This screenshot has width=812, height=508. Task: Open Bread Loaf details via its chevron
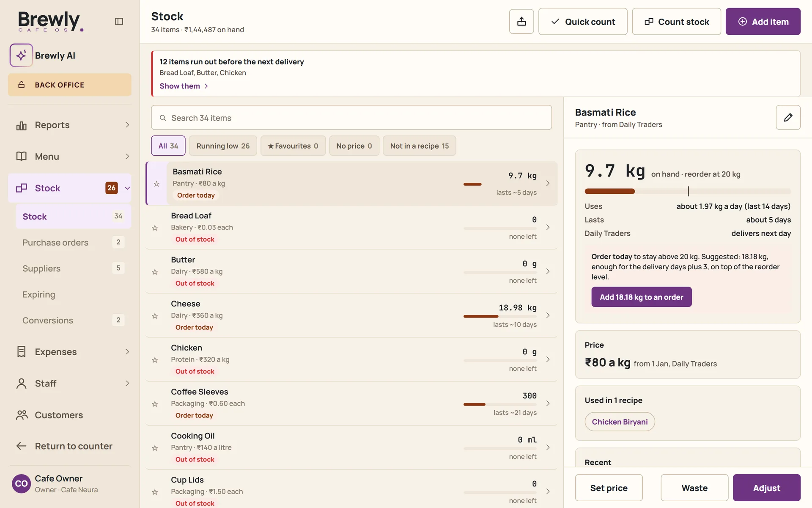coord(548,227)
